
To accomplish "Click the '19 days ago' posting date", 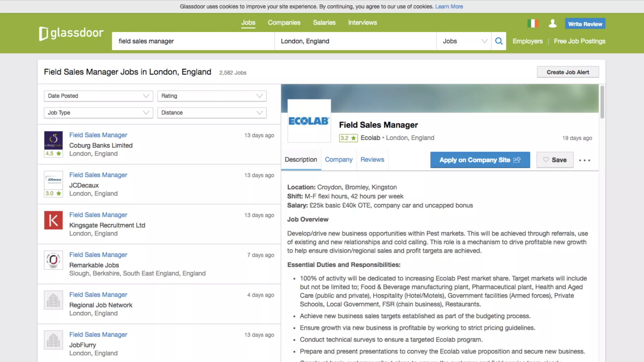I will point(577,138).
